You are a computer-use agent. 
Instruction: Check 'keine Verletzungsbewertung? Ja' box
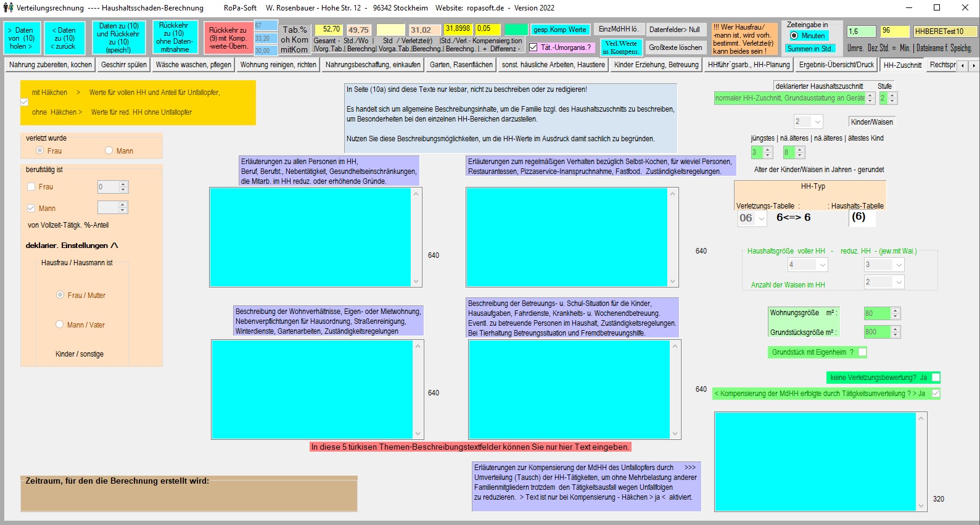point(936,378)
